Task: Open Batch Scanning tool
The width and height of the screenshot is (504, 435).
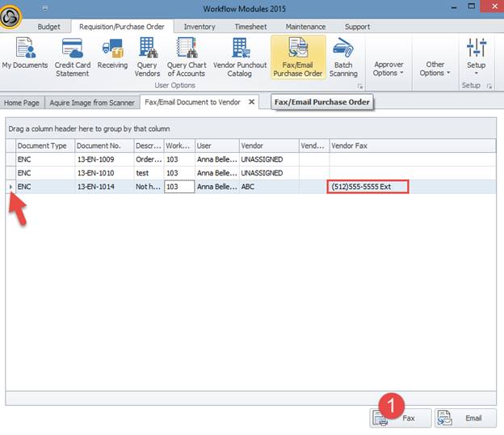Action: [343, 56]
